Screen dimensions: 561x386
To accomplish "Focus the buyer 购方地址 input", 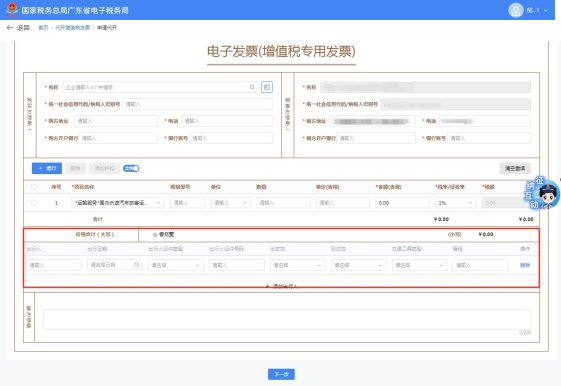I will click(116, 121).
